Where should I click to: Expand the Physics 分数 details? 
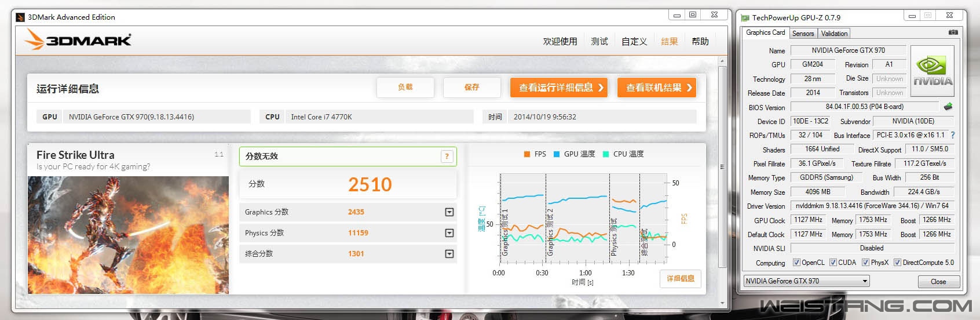coord(449,233)
